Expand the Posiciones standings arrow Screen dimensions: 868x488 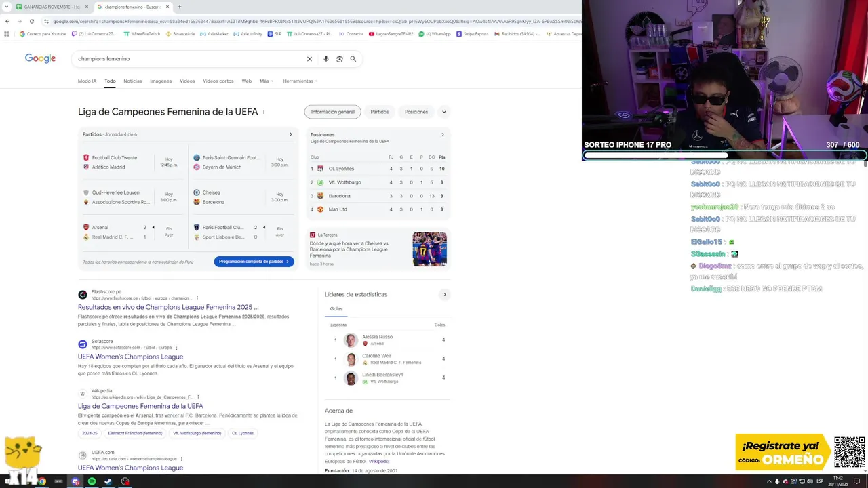pyautogui.click(x=443, y=134)
